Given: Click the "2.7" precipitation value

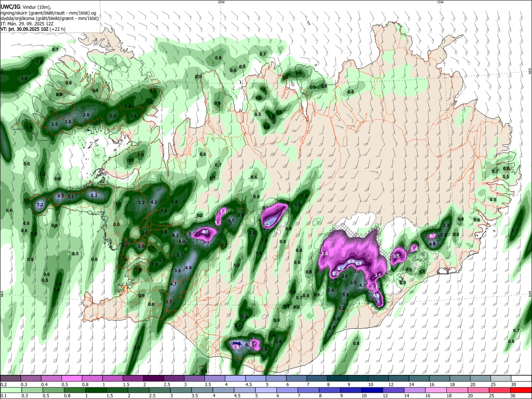Looking at the screenshot, I should click(x=332, y=328).
